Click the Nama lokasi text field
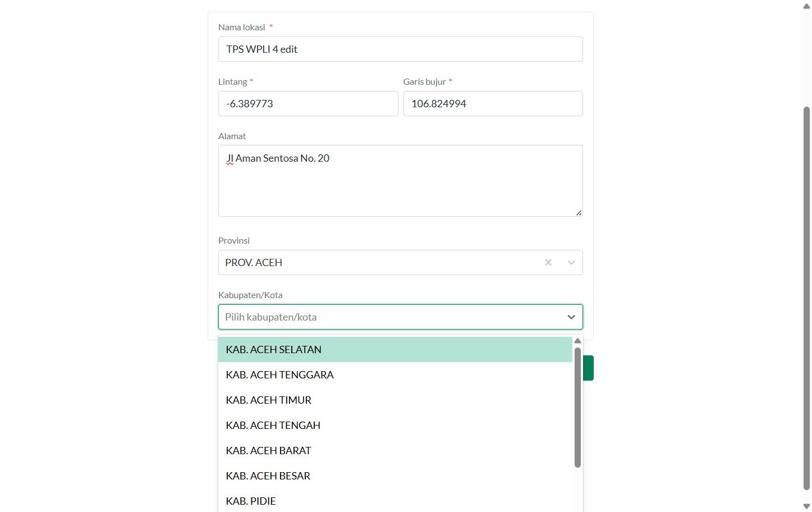The image size is (812, 512). pos(400,49)
